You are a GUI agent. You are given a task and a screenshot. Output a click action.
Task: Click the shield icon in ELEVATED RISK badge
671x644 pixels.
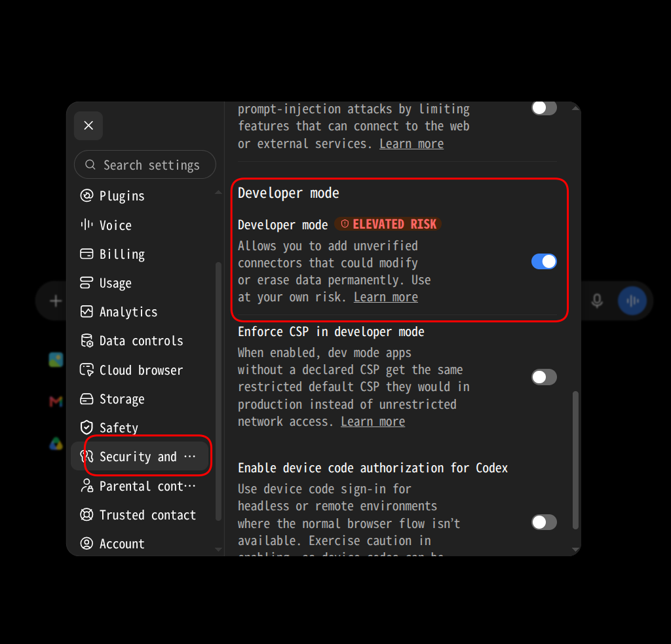click(x=345, y=224)
